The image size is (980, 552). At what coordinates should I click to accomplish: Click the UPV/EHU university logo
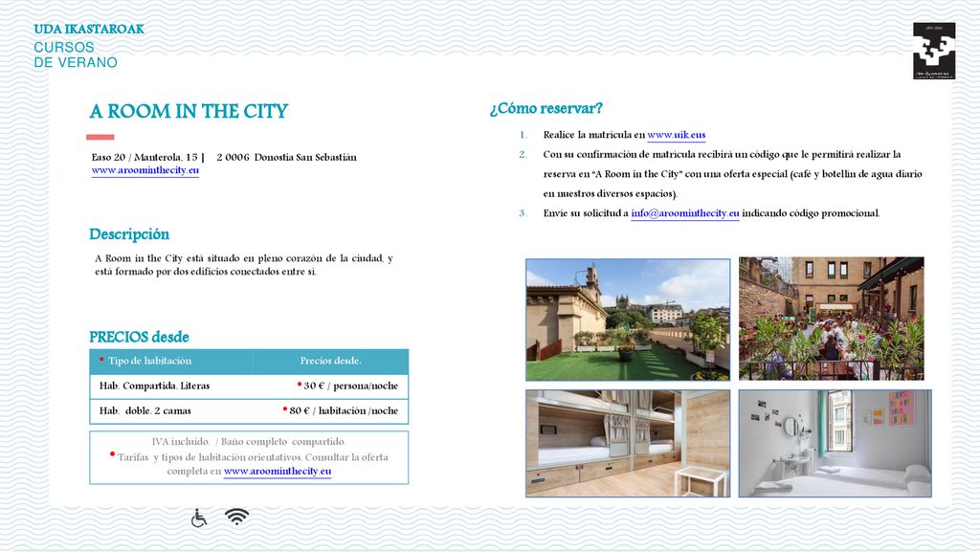(934, 51)
